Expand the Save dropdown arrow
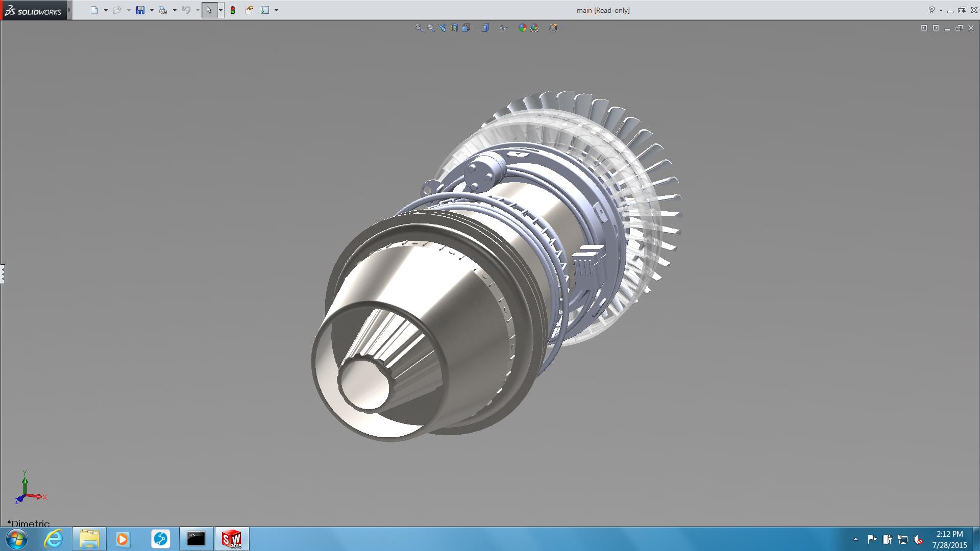The height and width of the screenshot is (551, 980). coord(152,10)
